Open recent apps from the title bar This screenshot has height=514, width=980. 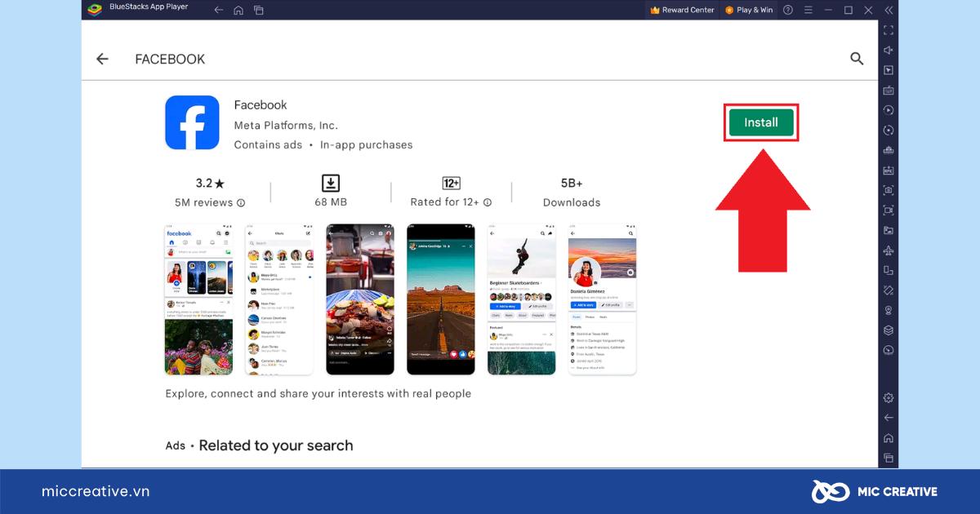coord(259,10)
